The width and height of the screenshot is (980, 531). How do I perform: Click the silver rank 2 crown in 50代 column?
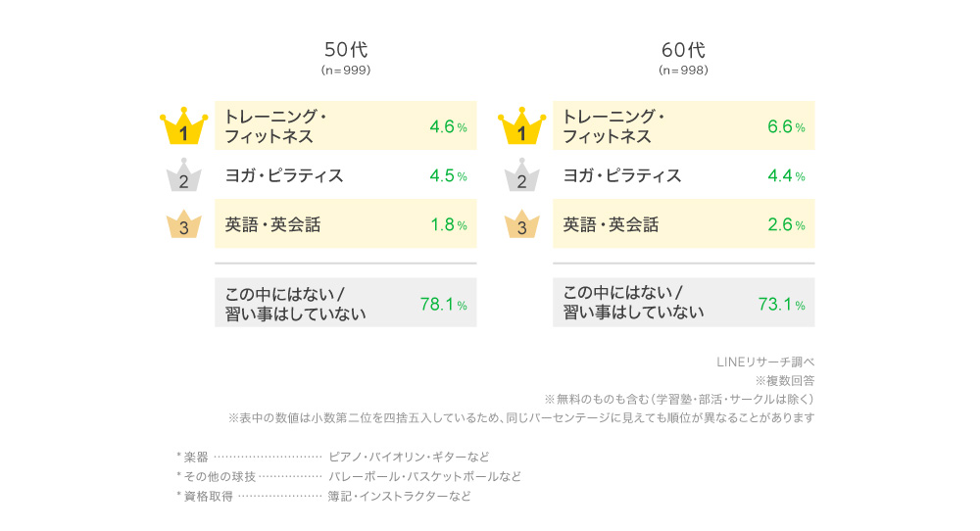point(184,175)
